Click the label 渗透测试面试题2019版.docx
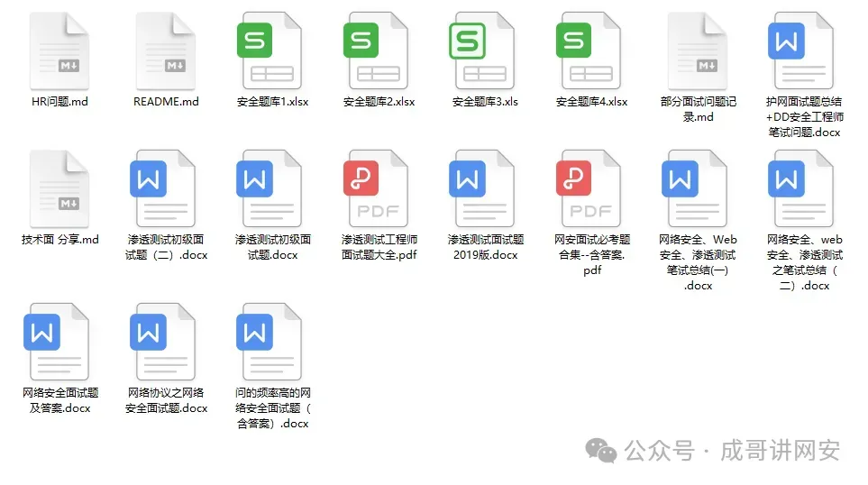 click(486, 247)
